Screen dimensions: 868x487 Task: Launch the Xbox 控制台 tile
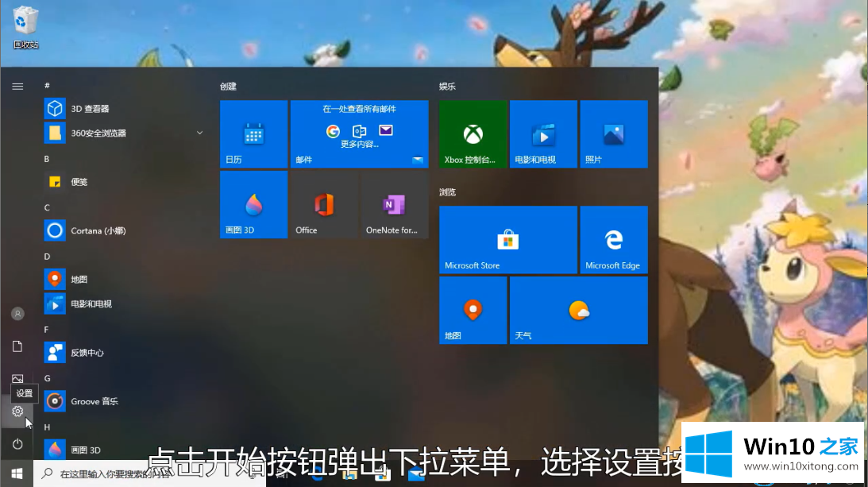(x=473, y=134)
